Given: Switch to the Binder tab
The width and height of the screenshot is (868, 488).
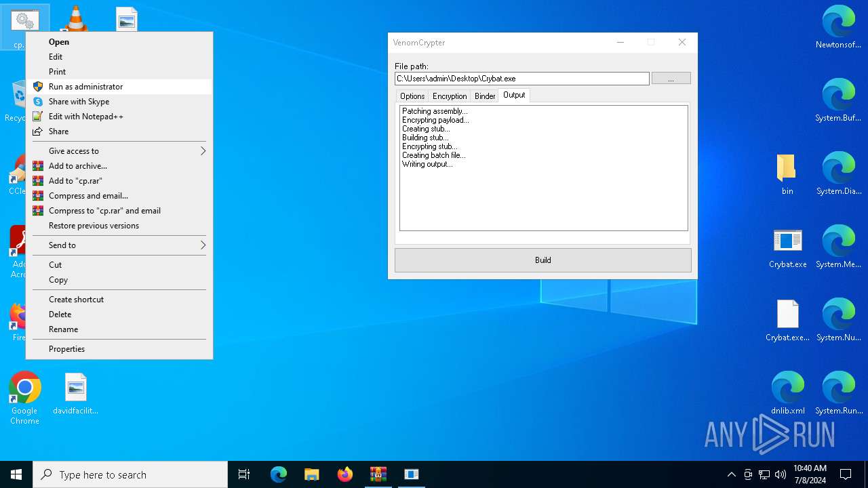Looking at the screenshot, I should (x=484, y=96).
